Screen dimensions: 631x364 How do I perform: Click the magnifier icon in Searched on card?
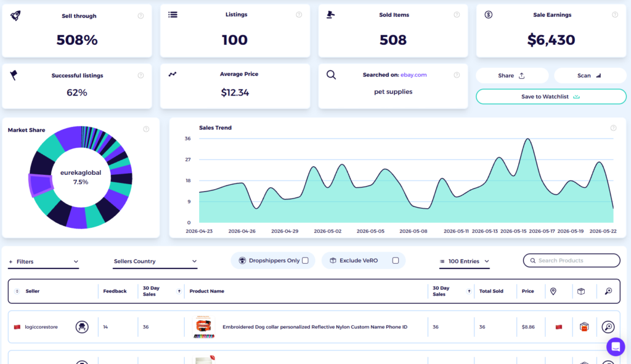[331, 75]
